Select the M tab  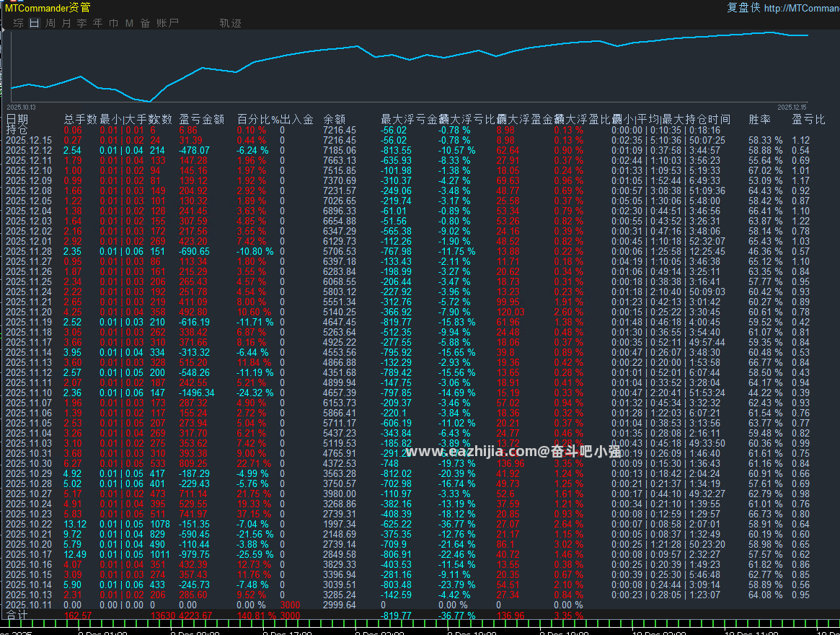(x=129, y=23)
